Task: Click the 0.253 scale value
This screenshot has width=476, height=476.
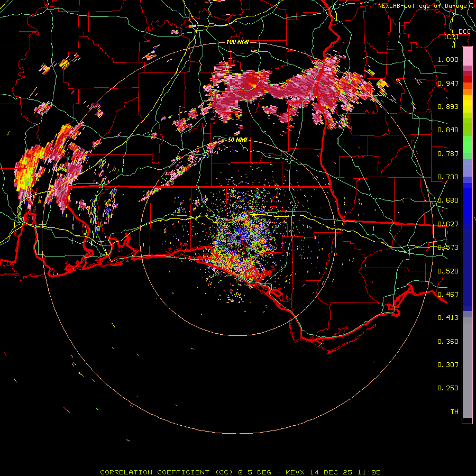Action: (448, 388)
